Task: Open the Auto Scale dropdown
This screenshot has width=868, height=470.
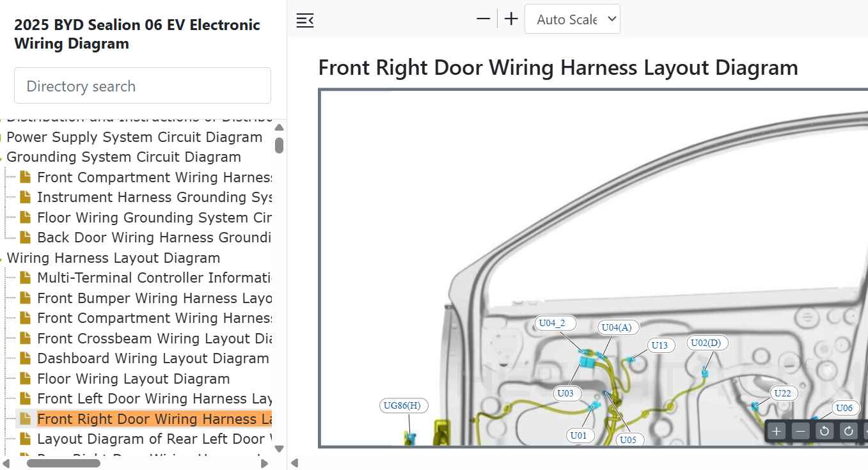Action: point(572,19)
